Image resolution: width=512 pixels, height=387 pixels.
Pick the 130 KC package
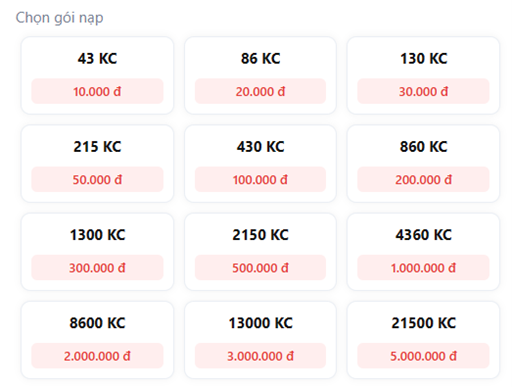pyautogui.click(x=423, y=75)
